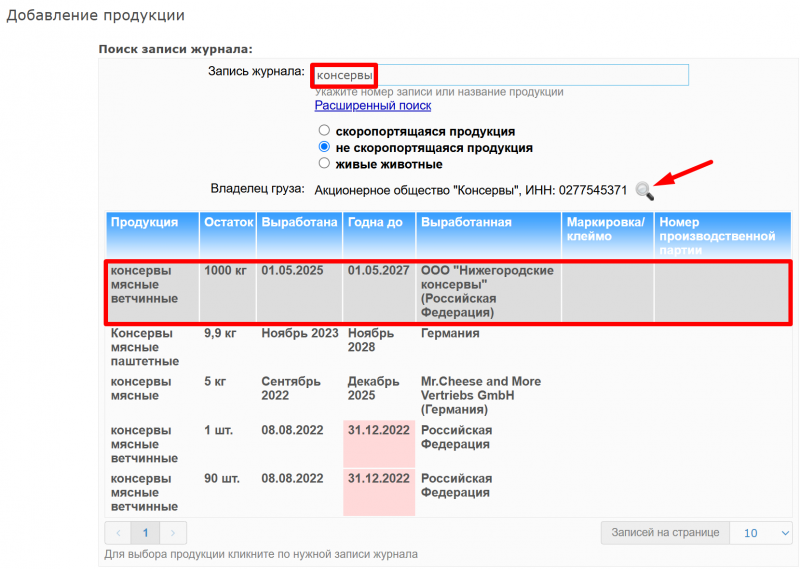Click the Запись журнала search field
The image size is (800, 569).
point(500,75)
